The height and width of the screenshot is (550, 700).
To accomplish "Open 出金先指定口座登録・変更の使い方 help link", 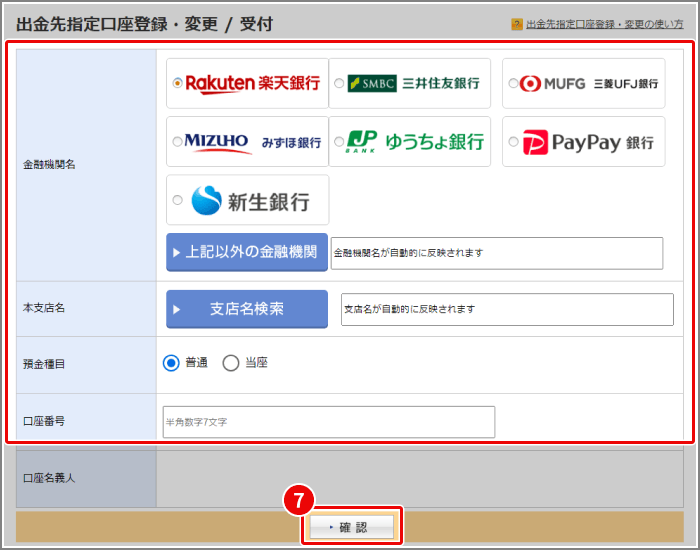I will tap(604, 24).
